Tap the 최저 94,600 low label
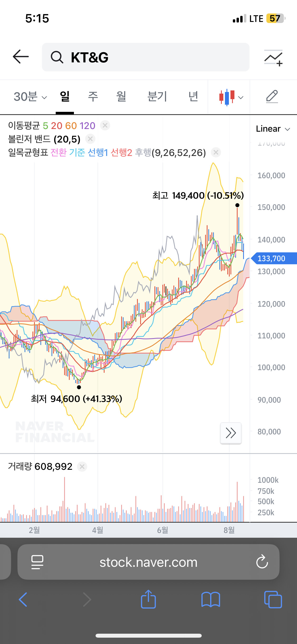 click(77, 399)
